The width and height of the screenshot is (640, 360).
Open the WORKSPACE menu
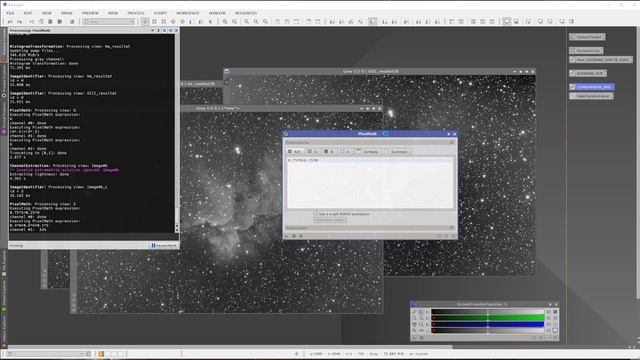[x=188, y=13]
